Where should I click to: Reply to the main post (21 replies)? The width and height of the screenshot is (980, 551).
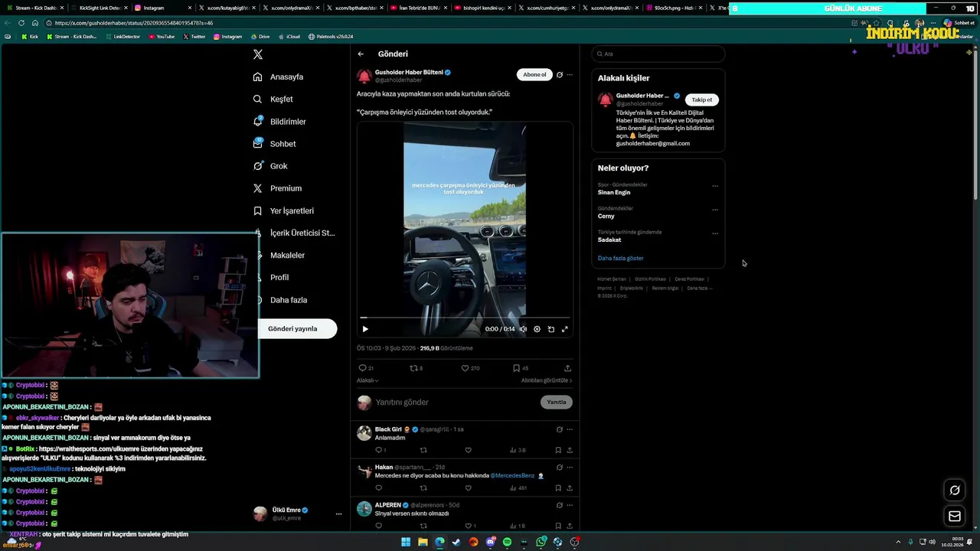[x=366, y=368]
